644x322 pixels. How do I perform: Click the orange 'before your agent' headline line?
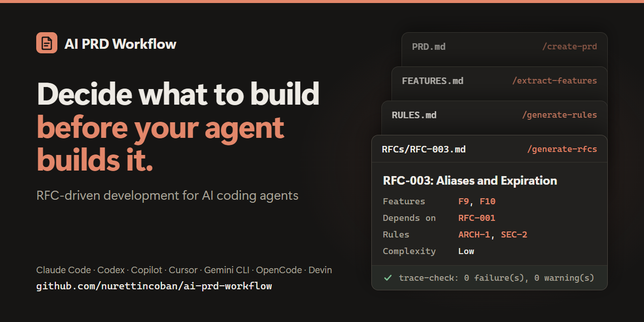coord(160,128)
